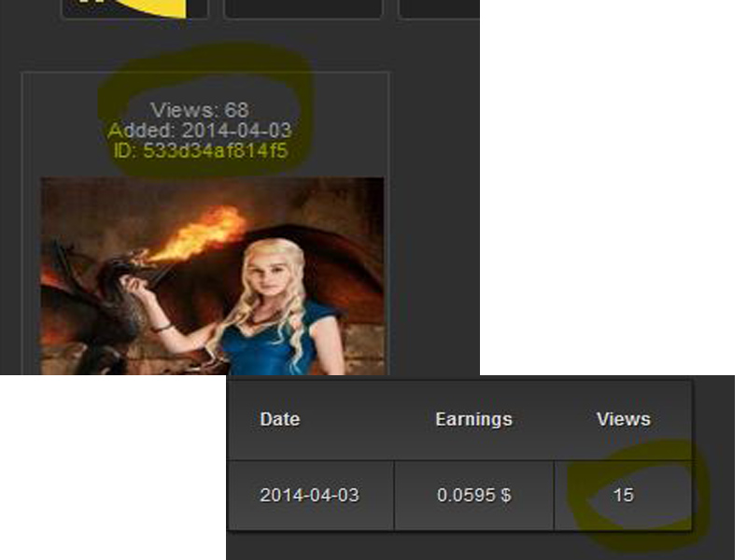
Task: Sort by the Views column header
Action: pos(623,419)
